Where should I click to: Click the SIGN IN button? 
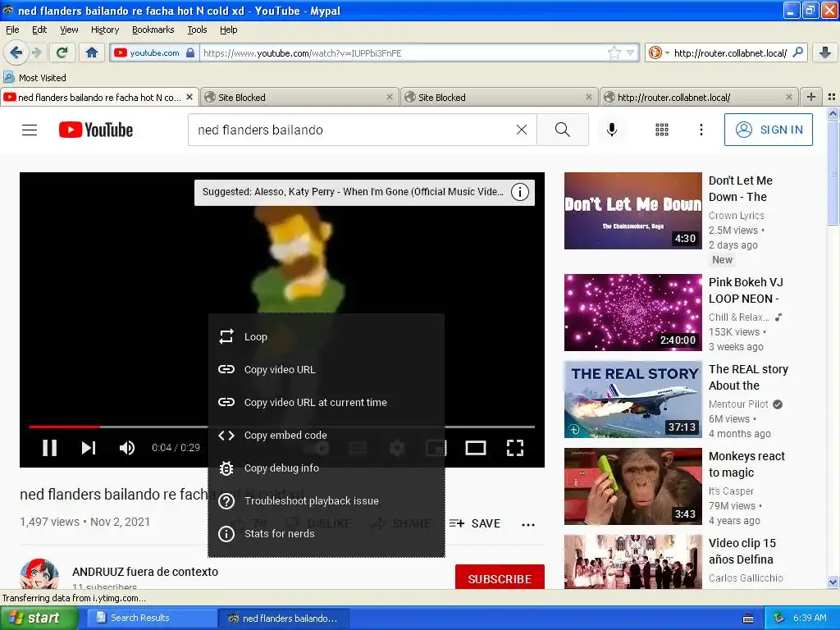coord(768,130)
